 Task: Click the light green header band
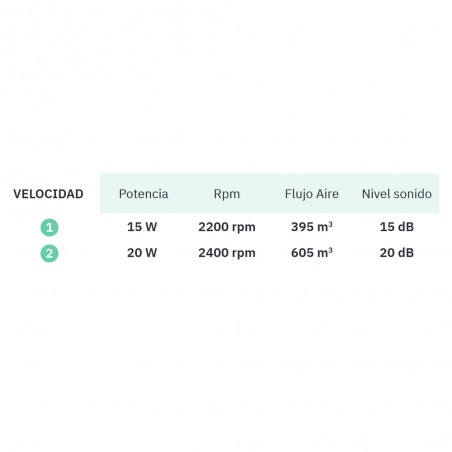269,193
